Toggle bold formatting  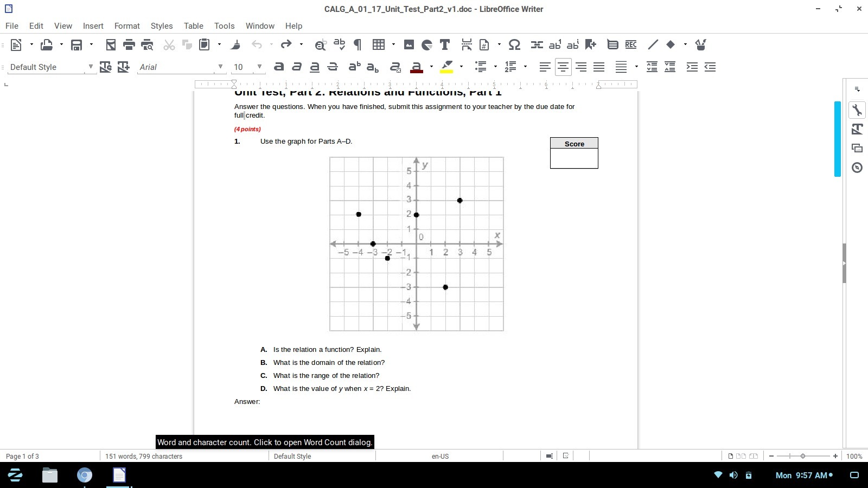(x=279, y=67)
